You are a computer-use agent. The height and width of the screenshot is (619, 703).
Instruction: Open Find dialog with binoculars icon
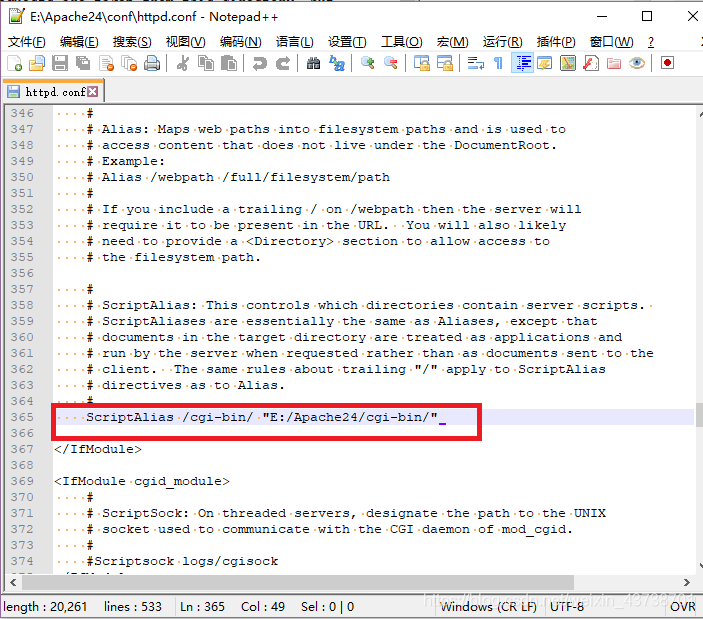point(313,63)
